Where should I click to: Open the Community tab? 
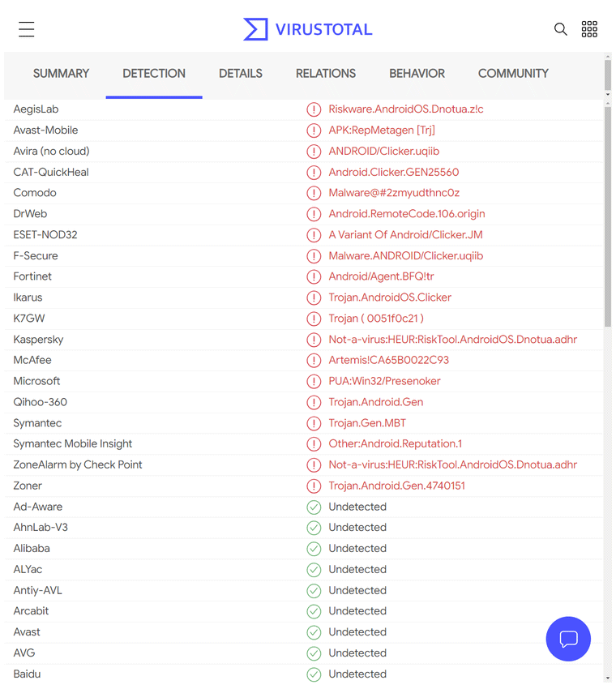[513, 73]
